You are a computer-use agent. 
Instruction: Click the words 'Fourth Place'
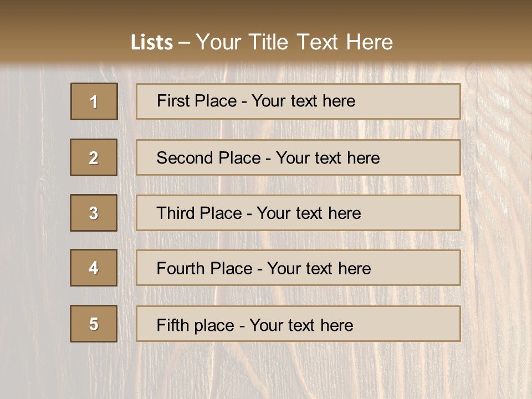point(204,268)
